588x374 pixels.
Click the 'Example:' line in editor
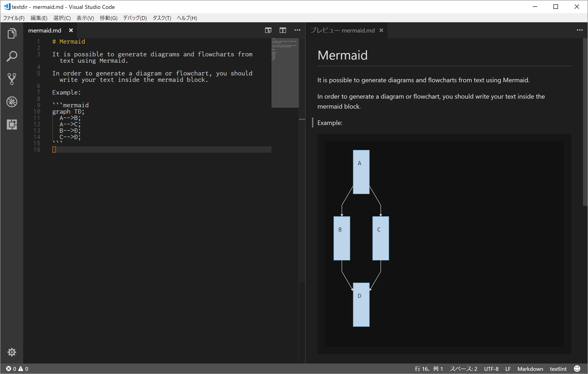click(66, 92)
